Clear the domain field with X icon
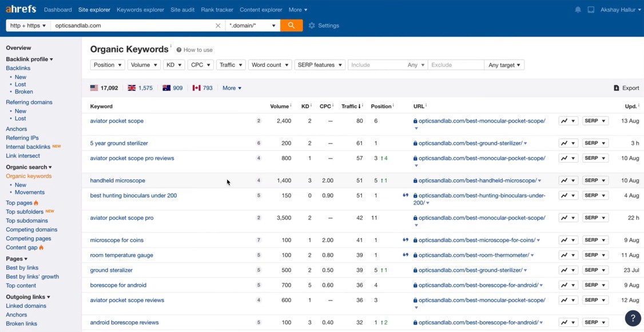This screenshot has width=644, height=332. click(218, 26)
